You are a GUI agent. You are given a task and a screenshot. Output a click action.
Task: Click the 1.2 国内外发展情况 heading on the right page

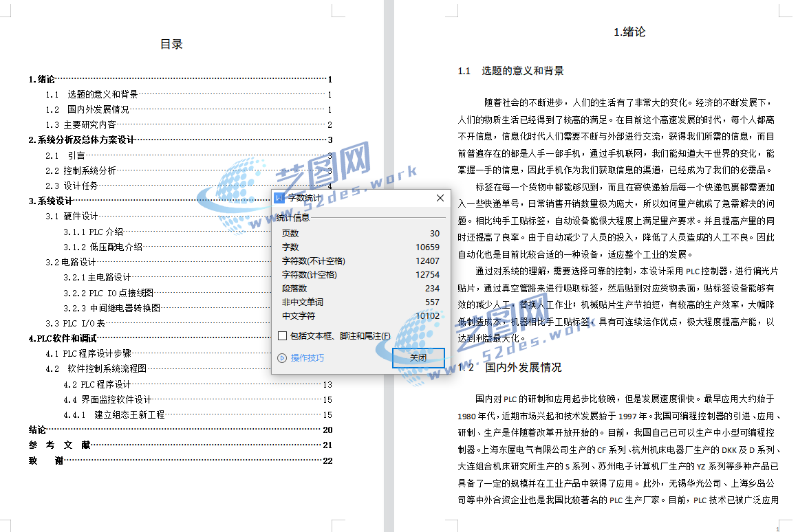tap(510, 367)
